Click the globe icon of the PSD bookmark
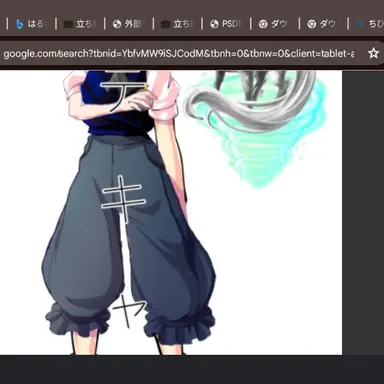Viewport: 384px width, 384px height. click(x=214, y=24)
